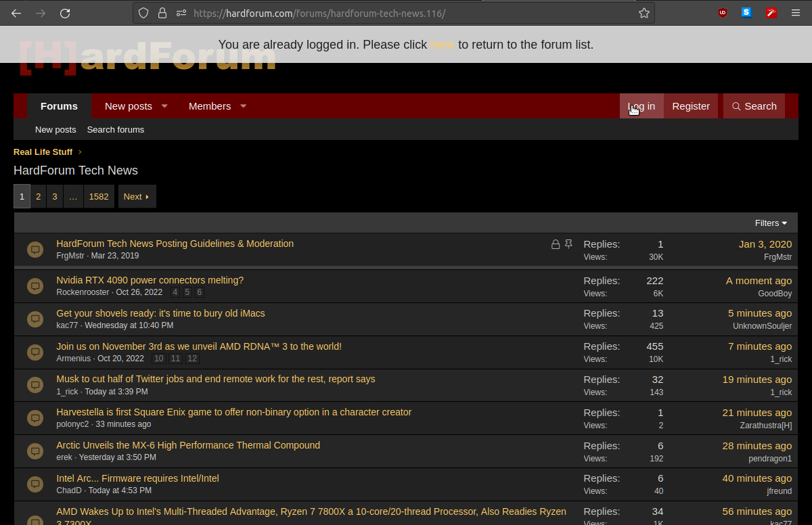Open the Real Life Stuff breadcrumb link

(43, 152)
